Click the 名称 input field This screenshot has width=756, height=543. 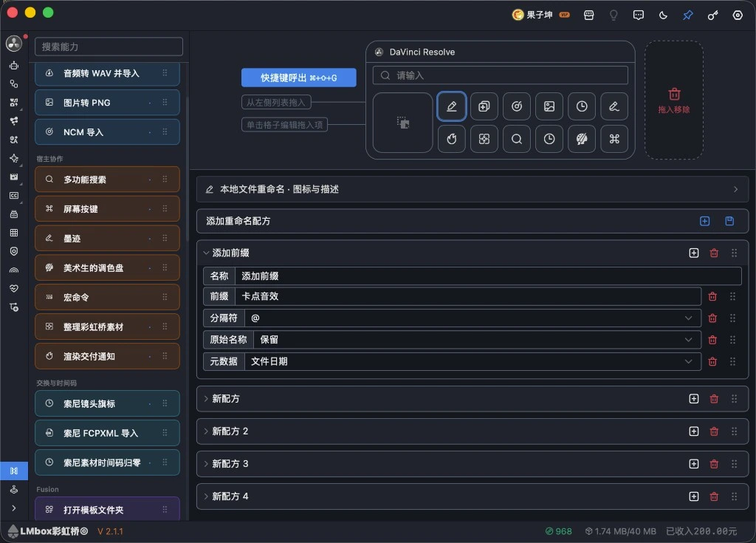pos(488,276)
